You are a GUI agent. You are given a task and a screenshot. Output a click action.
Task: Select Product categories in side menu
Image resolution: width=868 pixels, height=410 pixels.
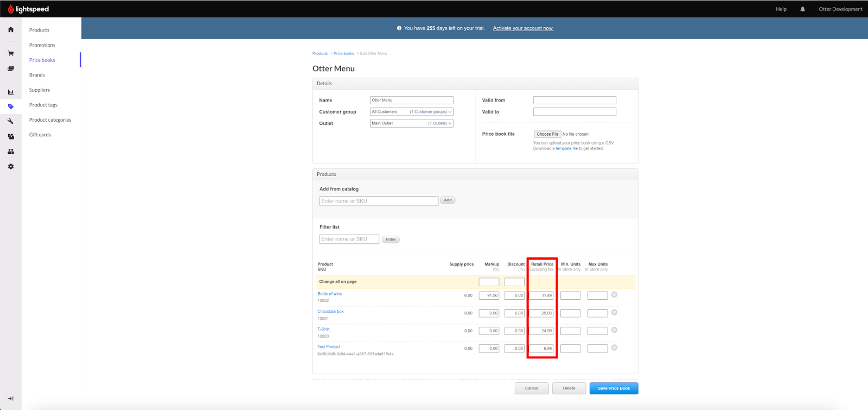click(x=50, y=120)
